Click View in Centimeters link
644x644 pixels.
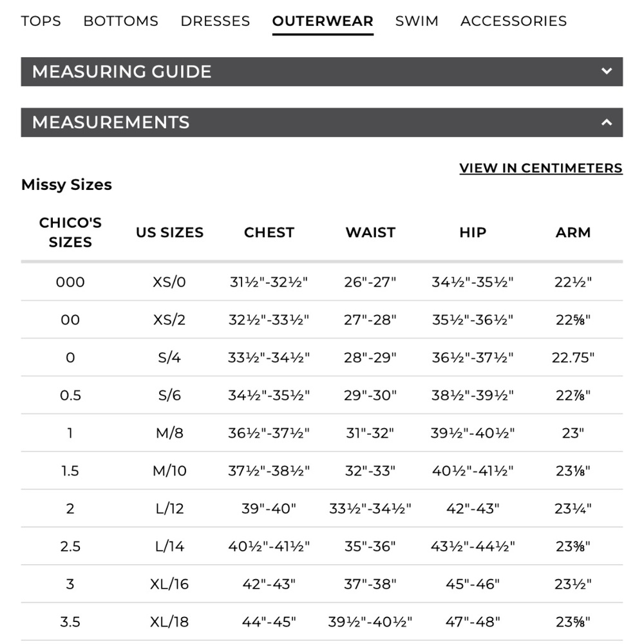tap(540, 168)
